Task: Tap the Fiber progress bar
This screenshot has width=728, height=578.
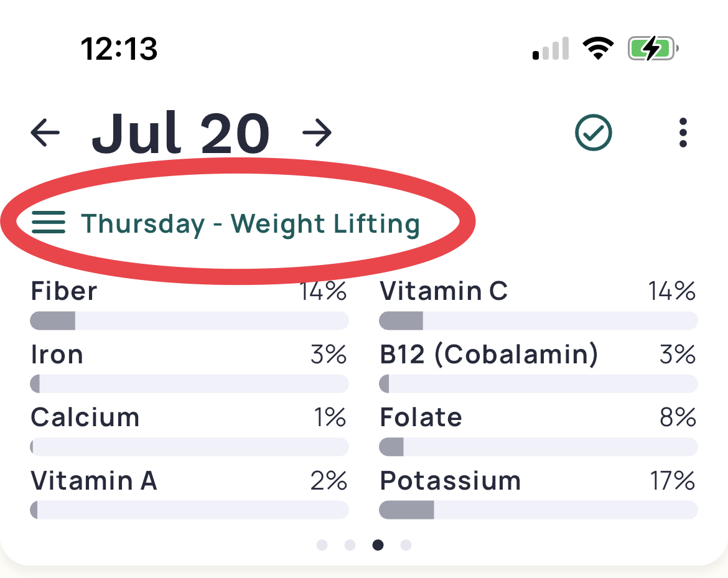Action: click(189, 321)
